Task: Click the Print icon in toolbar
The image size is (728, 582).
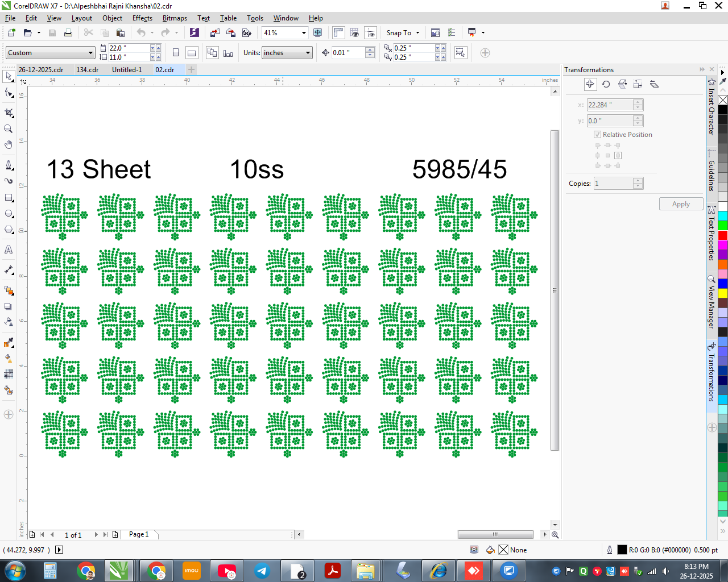Action: tap(68, 33)
